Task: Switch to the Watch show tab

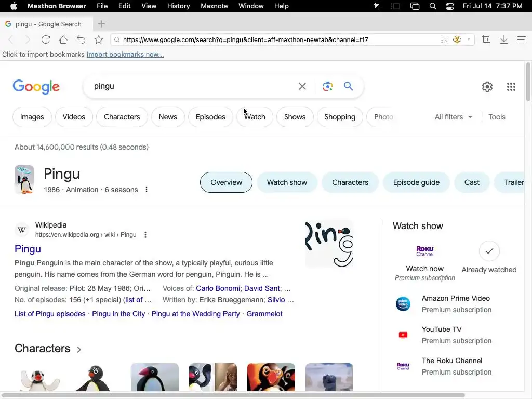Action: click(287, 182)
